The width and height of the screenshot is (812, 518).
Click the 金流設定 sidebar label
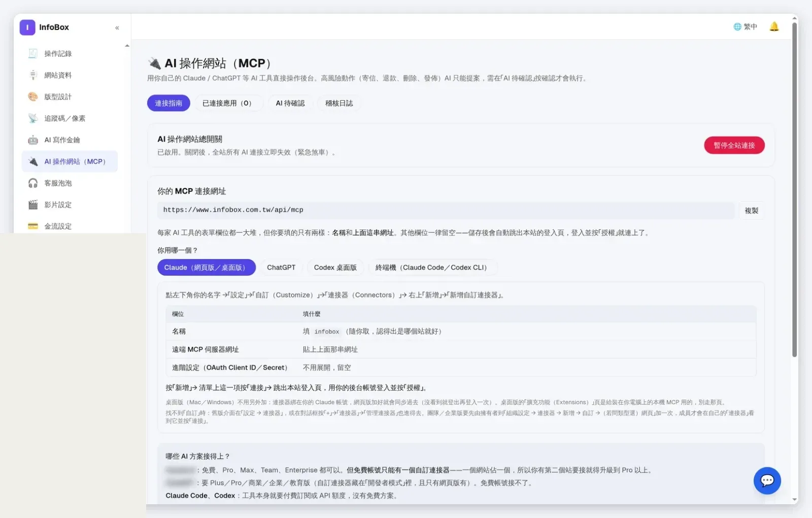pos(58,226)
